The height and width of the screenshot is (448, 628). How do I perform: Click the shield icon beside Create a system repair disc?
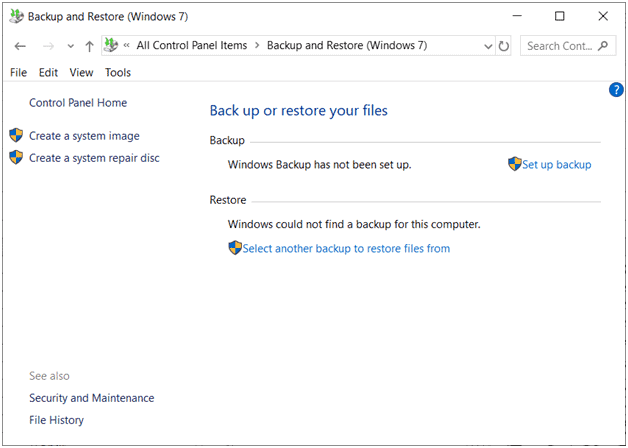pyautogui.click(x=16, y=157)
